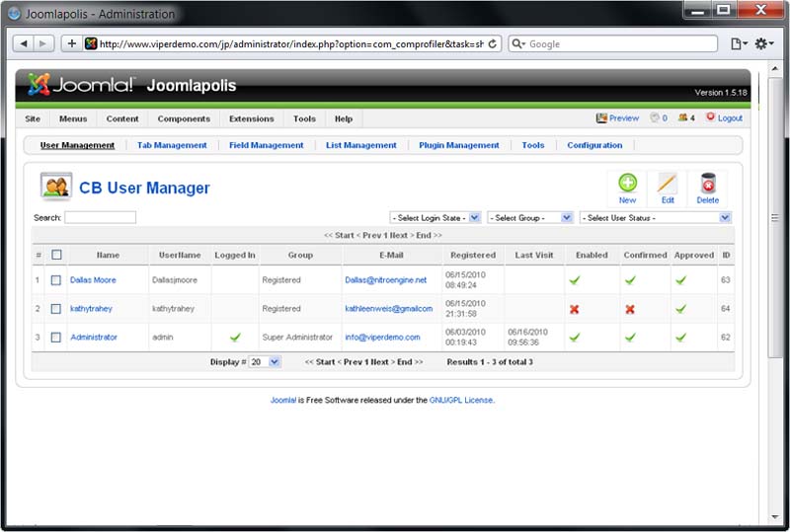Click Logged In checkmark for Administrator

click(x=235, y=337)
